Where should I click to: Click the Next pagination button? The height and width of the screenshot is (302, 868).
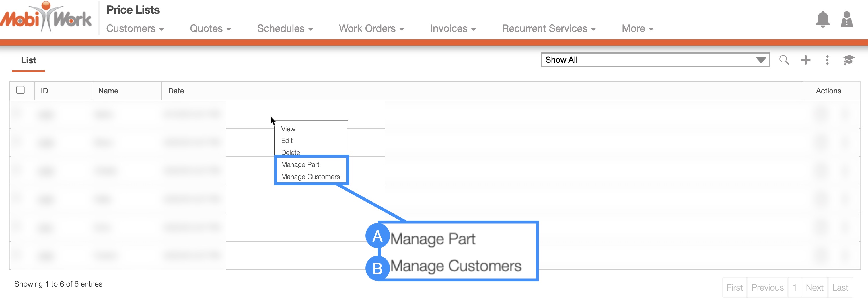click(x=814, y=287)
